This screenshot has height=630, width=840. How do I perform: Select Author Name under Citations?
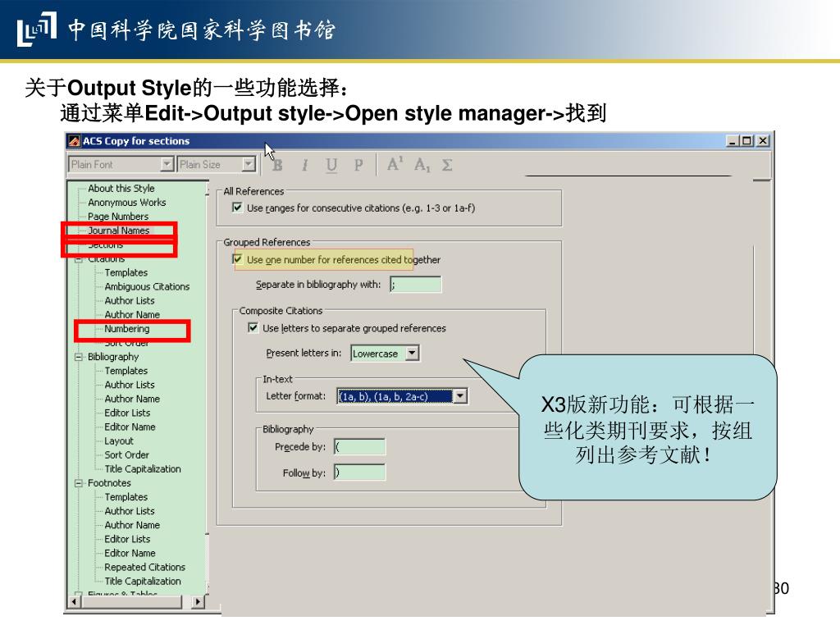coord(132,314)
